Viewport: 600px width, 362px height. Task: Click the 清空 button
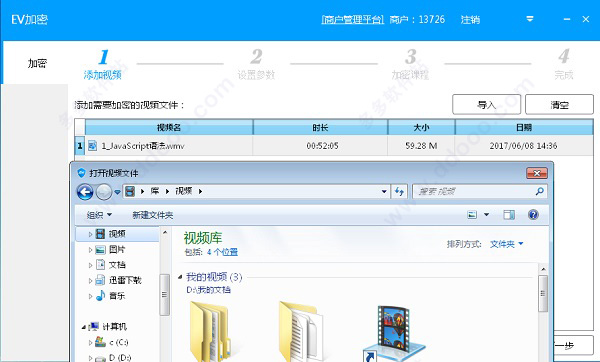559,104
